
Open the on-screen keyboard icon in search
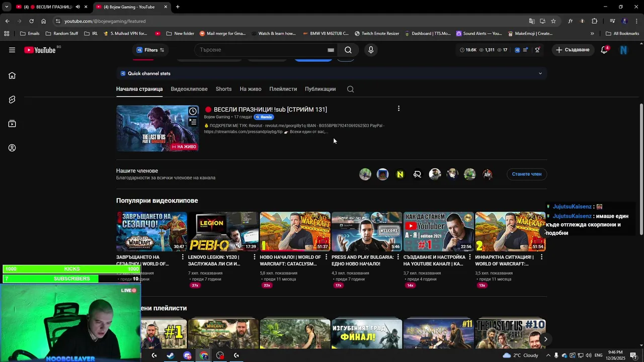point(331,50)
